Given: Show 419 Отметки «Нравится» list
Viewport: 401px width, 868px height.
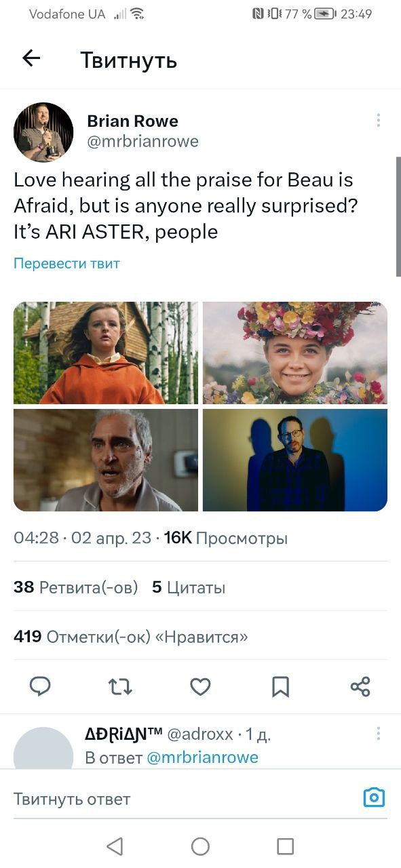Looking at the screenshot, I should click(131, 637).
